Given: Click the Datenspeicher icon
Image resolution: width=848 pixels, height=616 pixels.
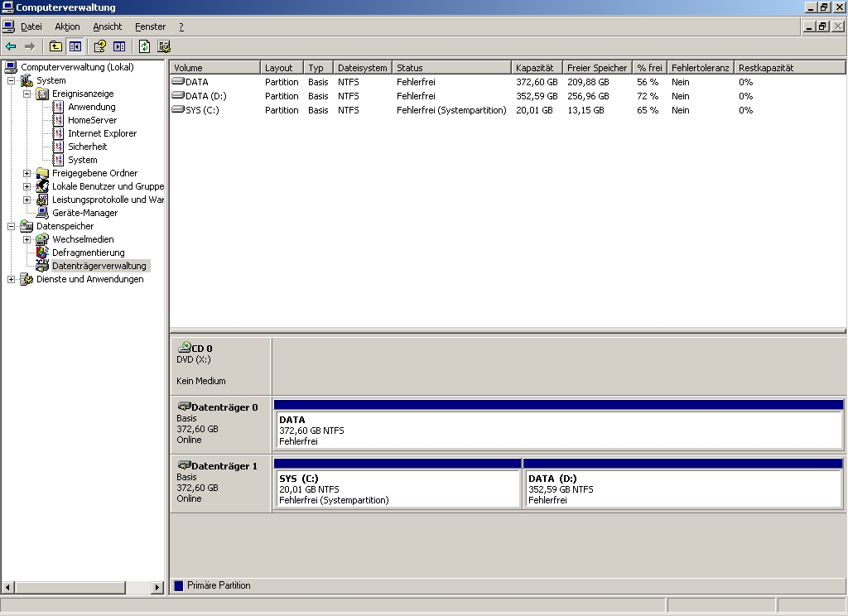Looking at the screenshot, I should 26,226.
